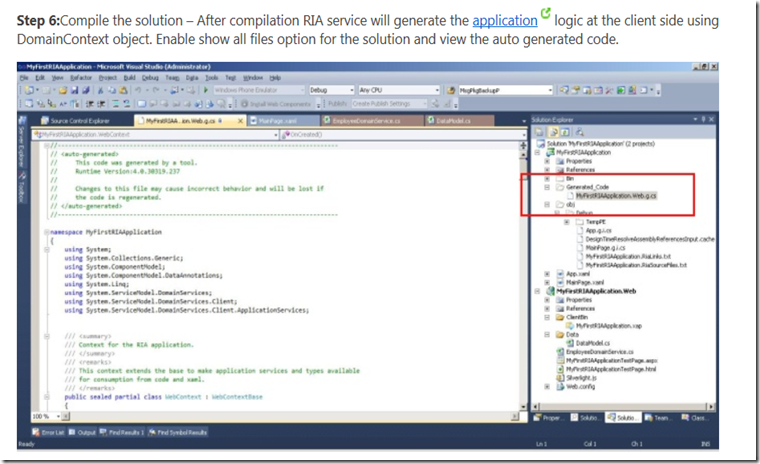Click View Class Diagram icon in Solution Explorer
Viewport: 760px width, 464px height.
pos(580,132)
